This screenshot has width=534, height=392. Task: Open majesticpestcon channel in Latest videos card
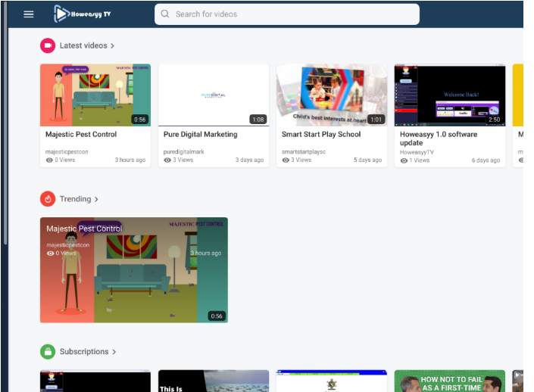click(67, 152)
